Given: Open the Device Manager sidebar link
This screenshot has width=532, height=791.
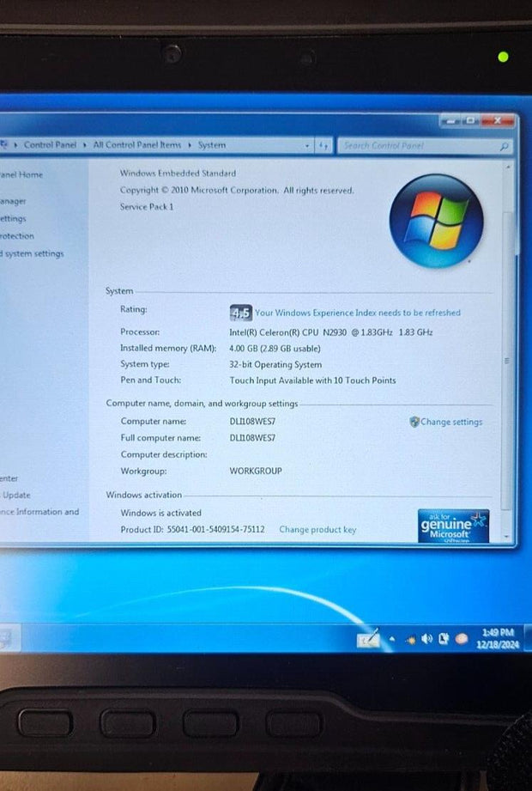Looking at the screenshot, I should (x=13, y=201).
